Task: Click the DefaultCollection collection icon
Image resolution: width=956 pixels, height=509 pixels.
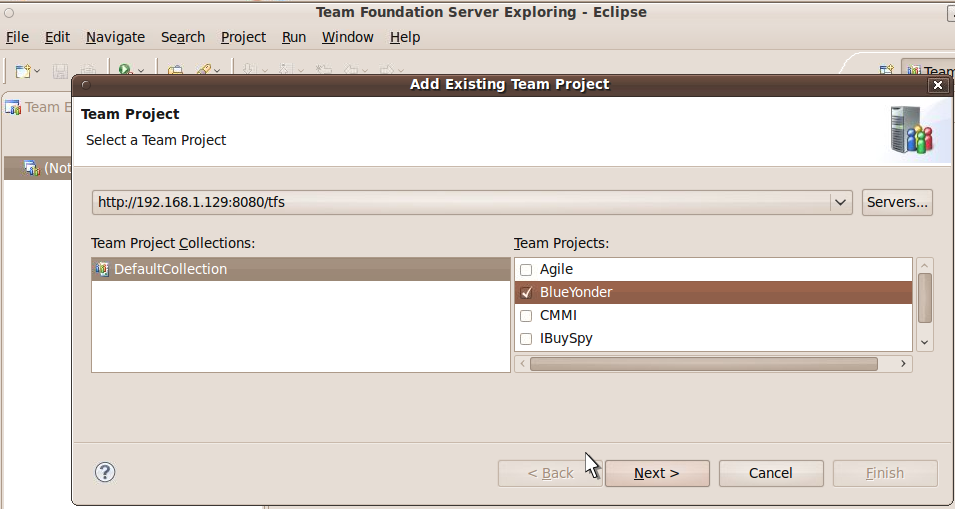Action: [x=102, y=269]
